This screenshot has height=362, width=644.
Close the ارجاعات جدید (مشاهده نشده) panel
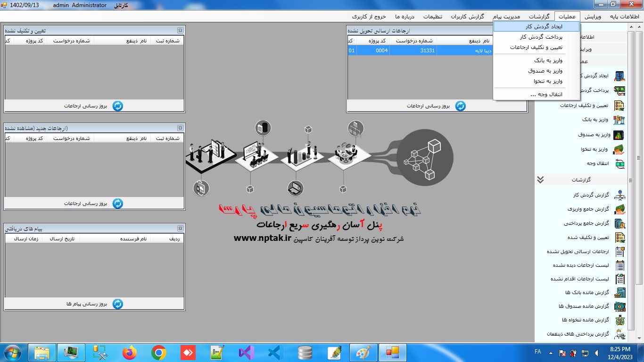180,128
